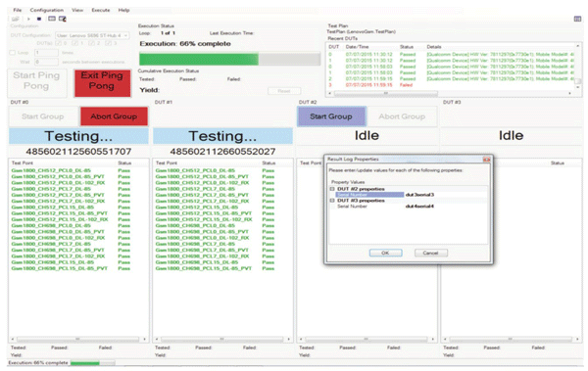588x371 pixels.
Task: Click the Details column header in Recent DUTs
Action: 434,47
